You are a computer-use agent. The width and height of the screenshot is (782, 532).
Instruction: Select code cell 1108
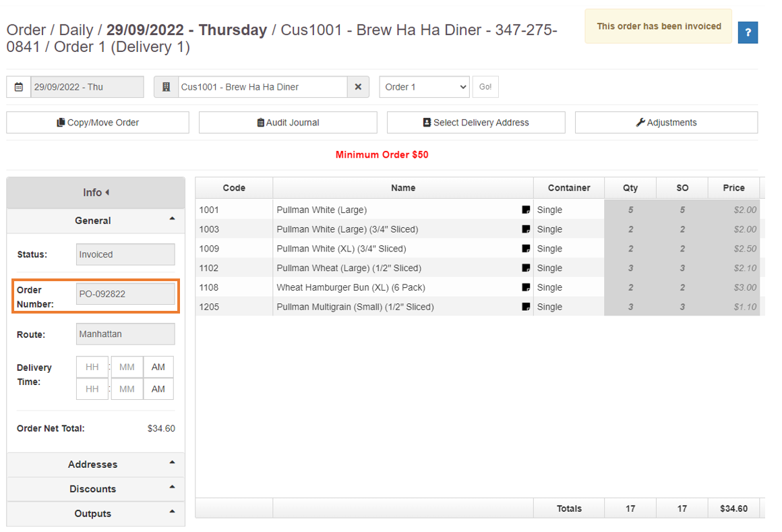(234, 288)
